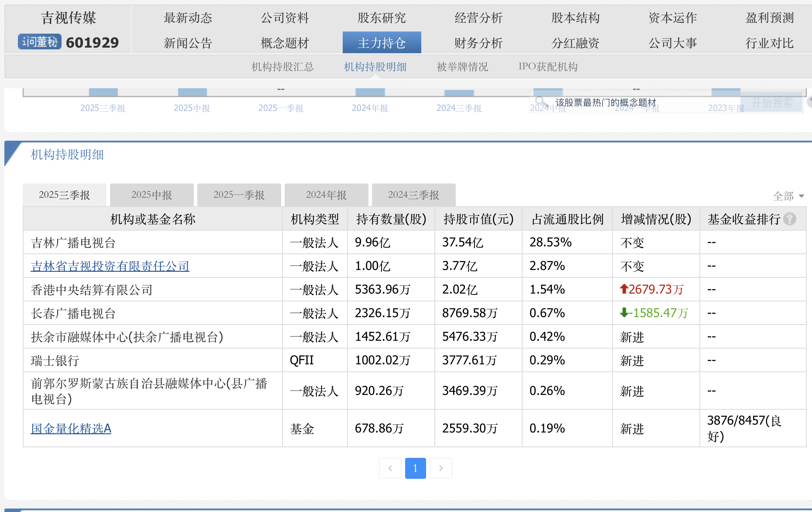The image size is (812, 512).
Task: Select the 2024三季报 period tab
Action: (414, 195)
